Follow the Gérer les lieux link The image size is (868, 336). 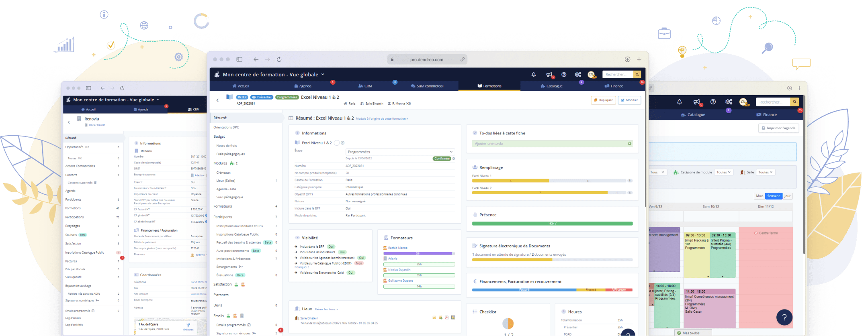(x=326, y=309)
